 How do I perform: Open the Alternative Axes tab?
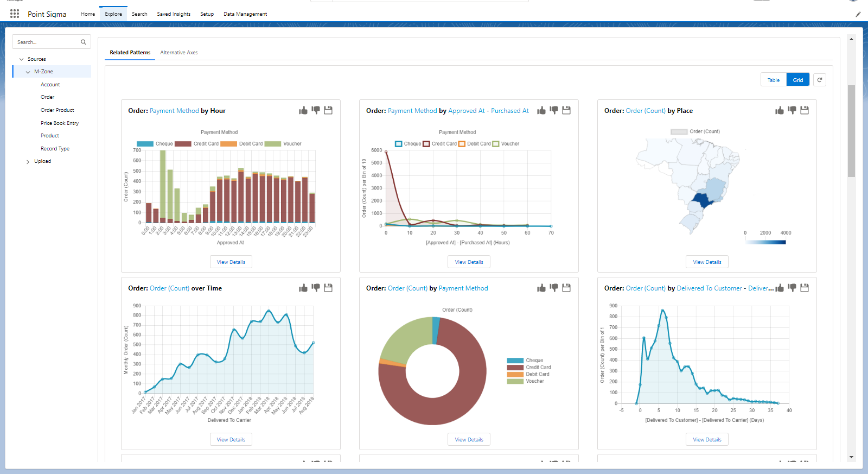(x=179, y=53)
